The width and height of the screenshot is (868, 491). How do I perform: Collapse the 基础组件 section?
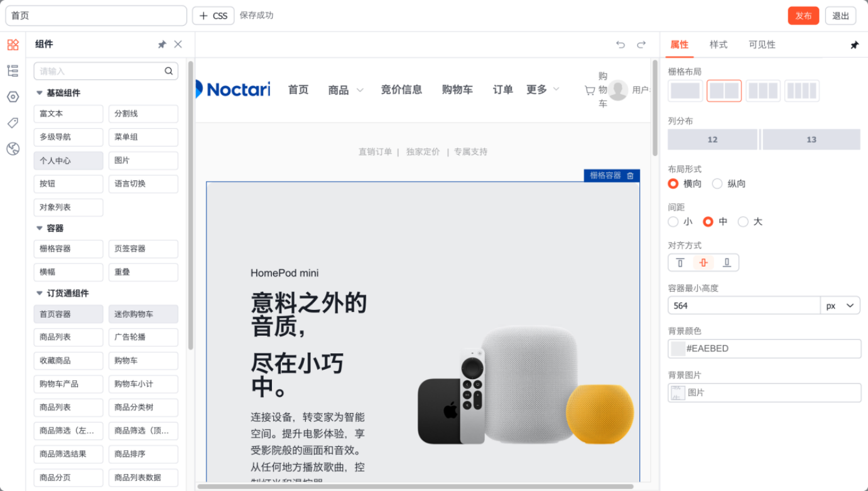(40, 93)
